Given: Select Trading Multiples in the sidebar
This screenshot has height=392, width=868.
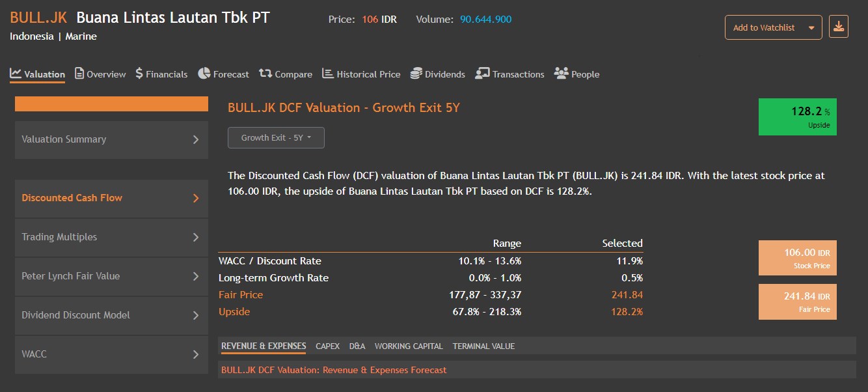Looking at the screenshot, I should pos(111,237).
